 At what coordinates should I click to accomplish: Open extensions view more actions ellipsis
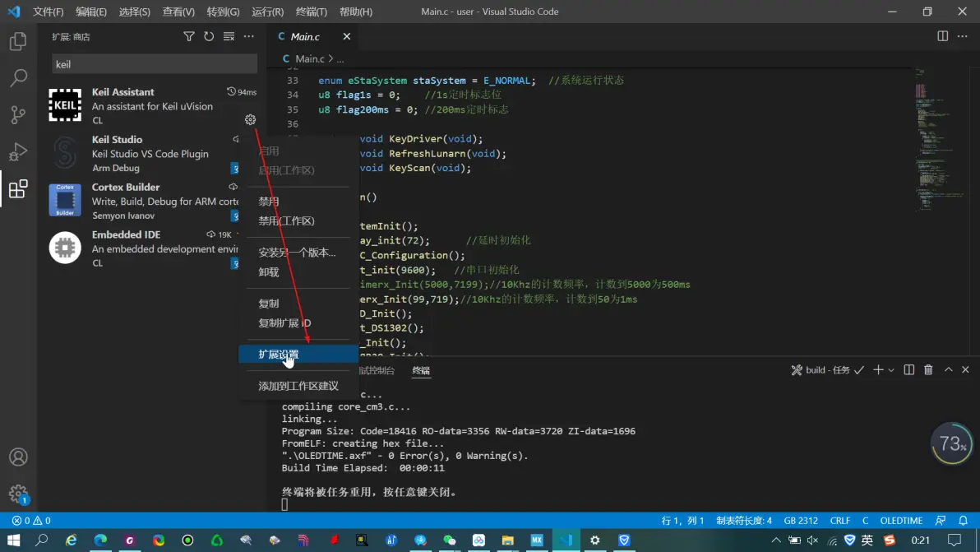coord(249,36)
